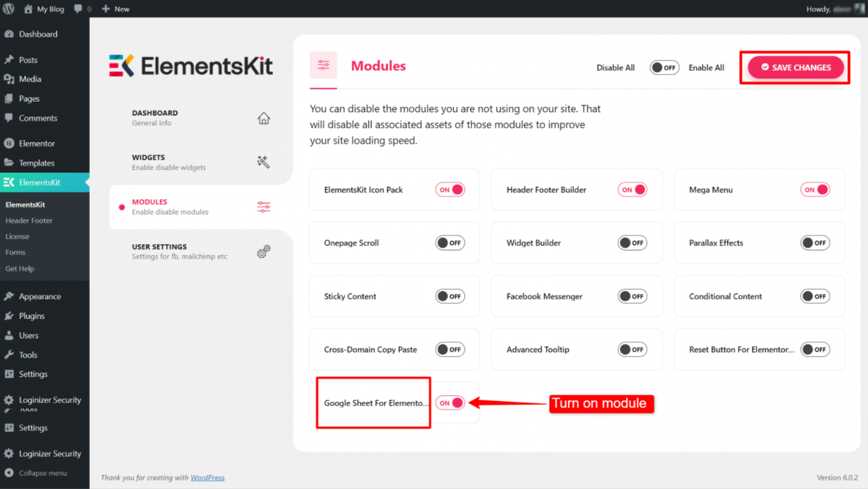Viewport: 868px width, 489px height.
Task: Turn off the ElementsKit Icon Pack module
Action: [450, 190]
